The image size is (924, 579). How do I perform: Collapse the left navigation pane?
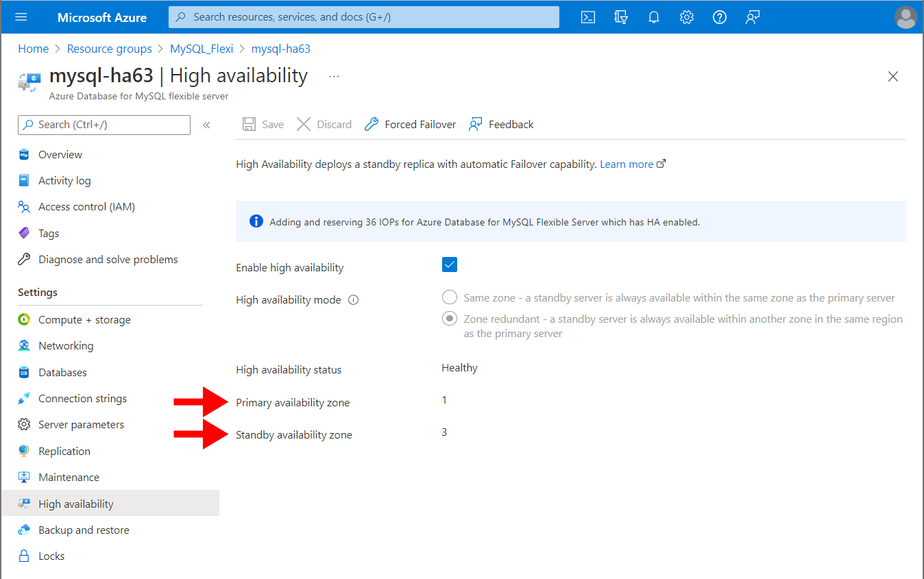tap(206, 125)
